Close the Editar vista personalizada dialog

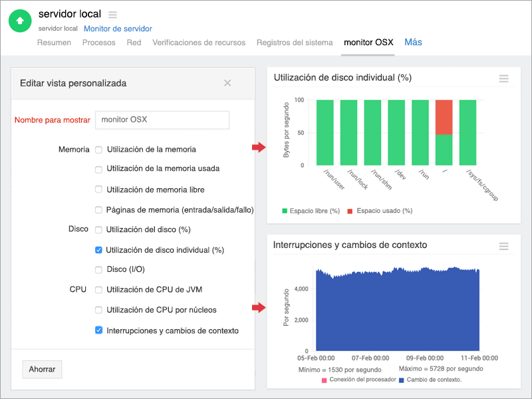click(x=227, y=83)
